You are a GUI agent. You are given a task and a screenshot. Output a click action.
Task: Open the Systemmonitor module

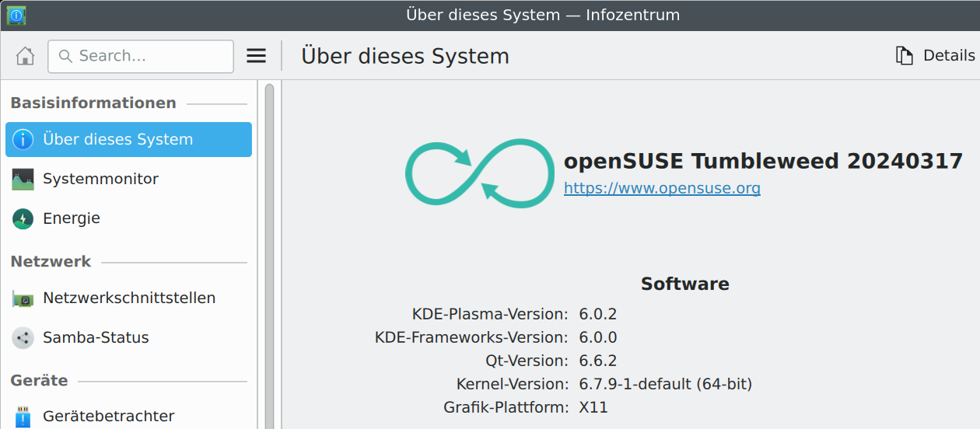(100, 180)
